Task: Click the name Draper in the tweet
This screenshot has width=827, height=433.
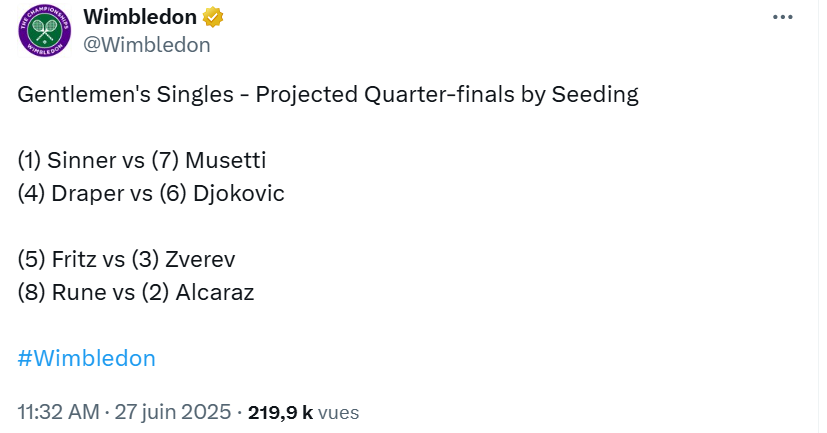Action: [88, 194]
